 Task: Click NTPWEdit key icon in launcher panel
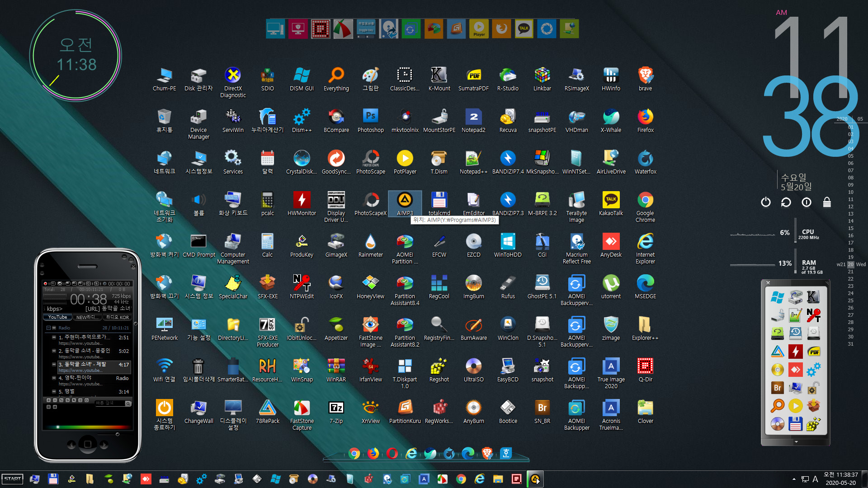coord(813,315)
